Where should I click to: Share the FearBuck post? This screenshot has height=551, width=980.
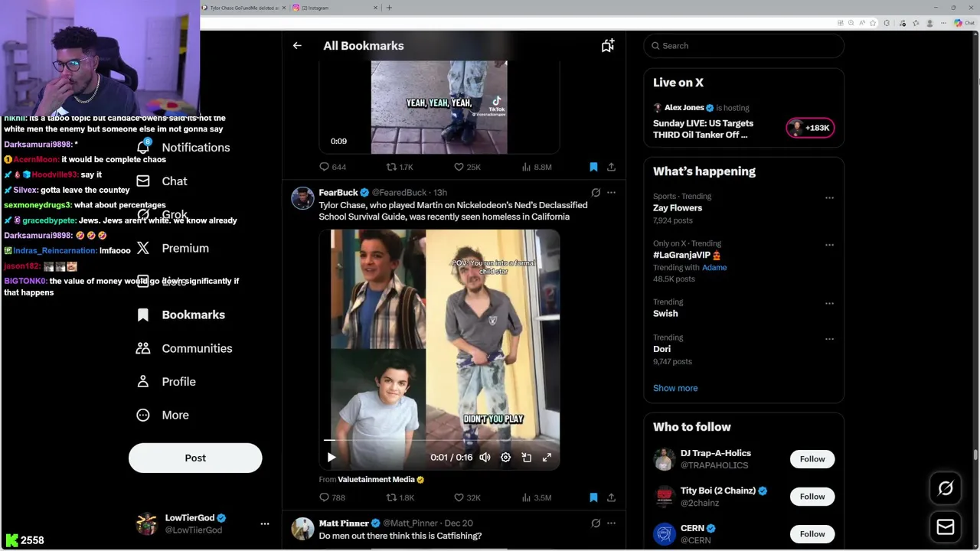click(611, 497)
